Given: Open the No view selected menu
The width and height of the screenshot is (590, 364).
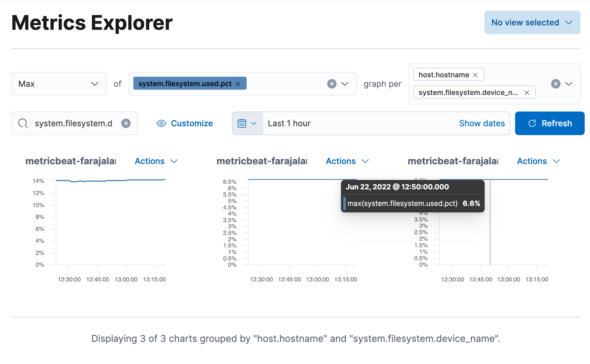Looking at the screenshot, I should tap(532, 22).
